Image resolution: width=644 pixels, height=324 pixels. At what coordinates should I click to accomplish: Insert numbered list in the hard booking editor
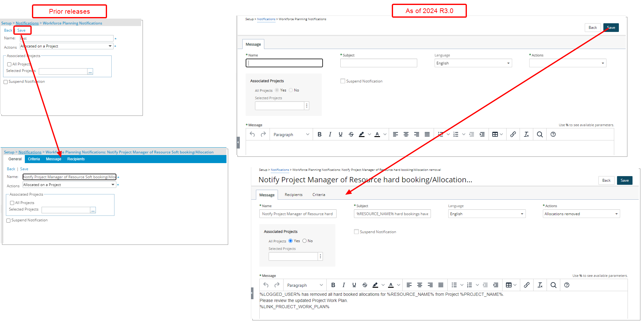coord(470,285)
